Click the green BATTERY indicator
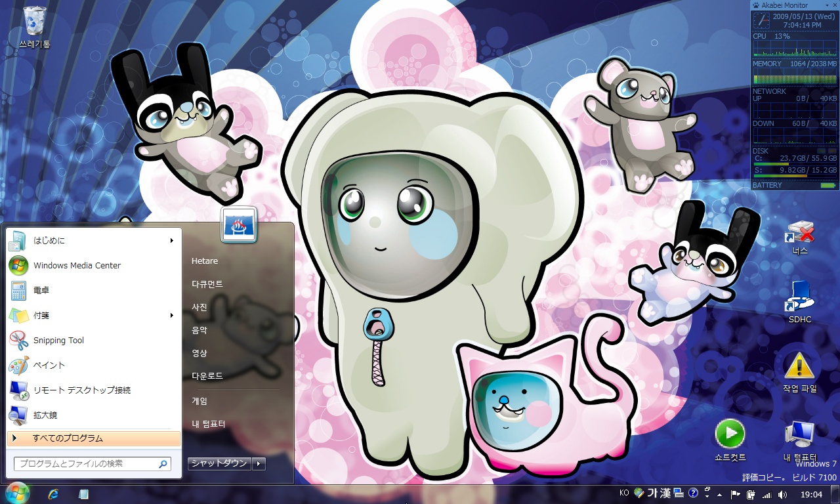 click(x=828, y=186)
